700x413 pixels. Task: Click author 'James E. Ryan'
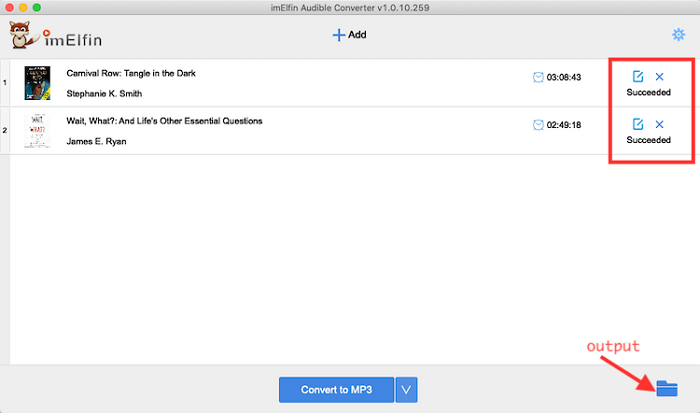[x=96, y=141]
